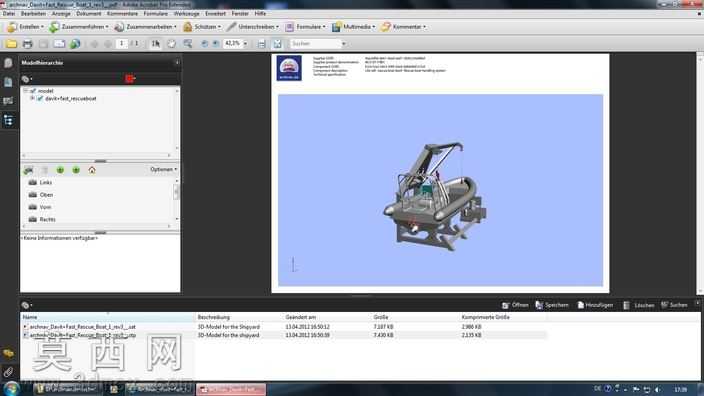Open the Signatures panel sidebar icon
This screenshot has height=396, width=704.
(x=8, y=101)
